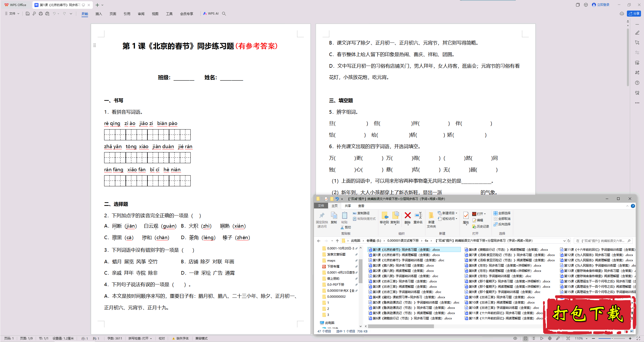Switch to the 页面 tab in WPS
The image size is (644, 342).
pyautogui.click(x=113, y=14)
